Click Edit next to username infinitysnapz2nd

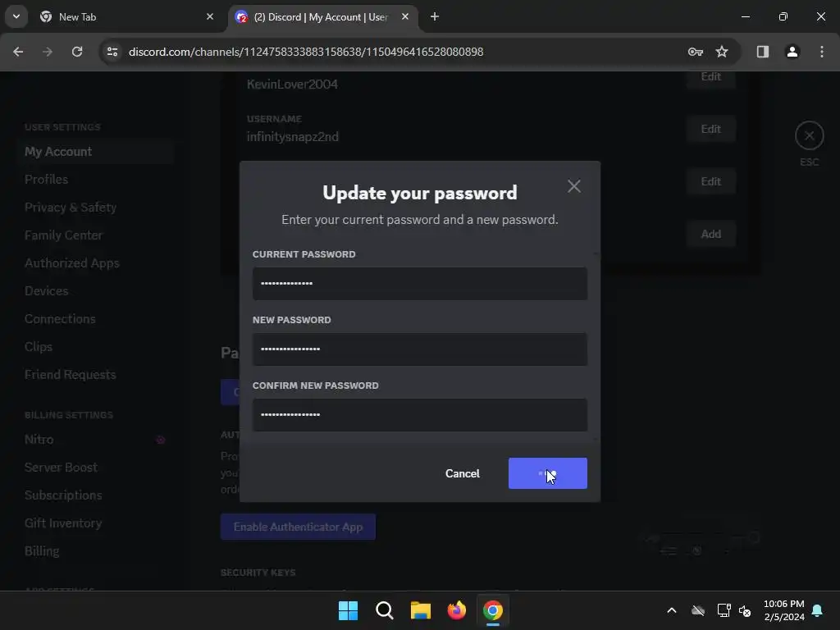click(710, 129)
